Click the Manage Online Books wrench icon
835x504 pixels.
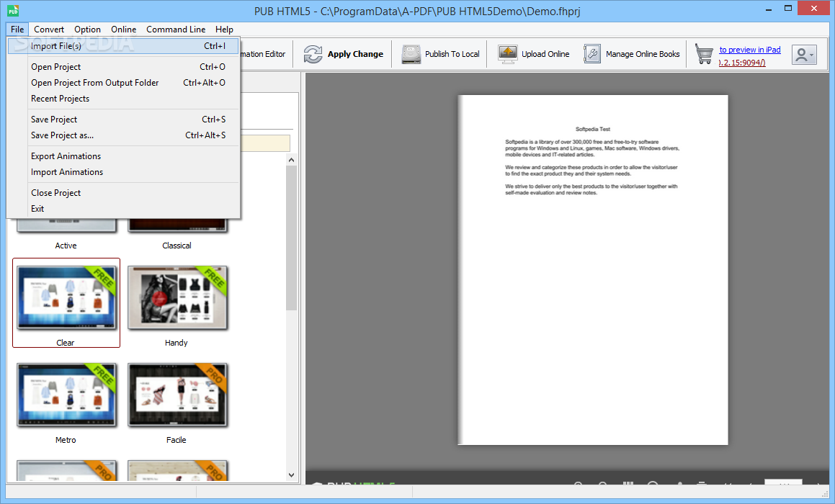coord(592,54)
